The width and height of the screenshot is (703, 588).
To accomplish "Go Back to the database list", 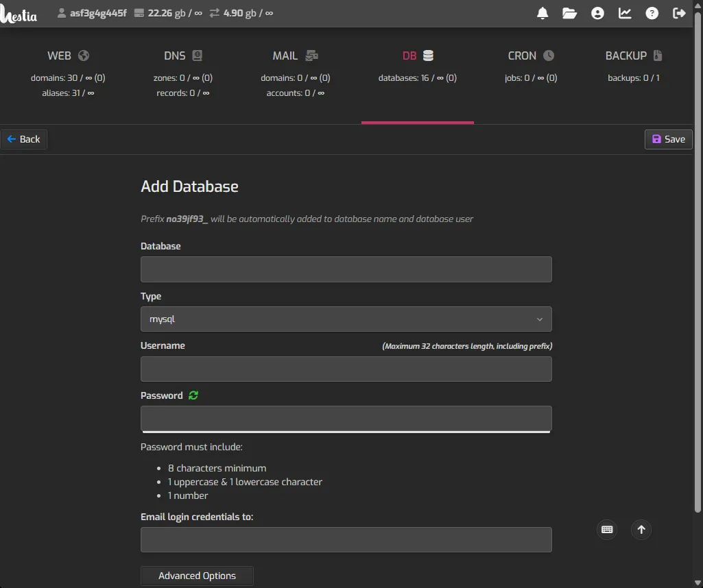I will 24,138.
